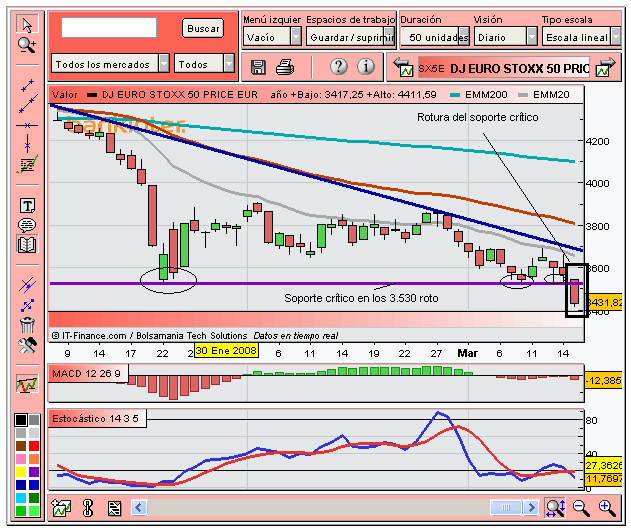The height and width of the screenshot is (530, 631).
Task: Go to next instrument arrow
Action: pyautogui.click(x=606, y=67)
